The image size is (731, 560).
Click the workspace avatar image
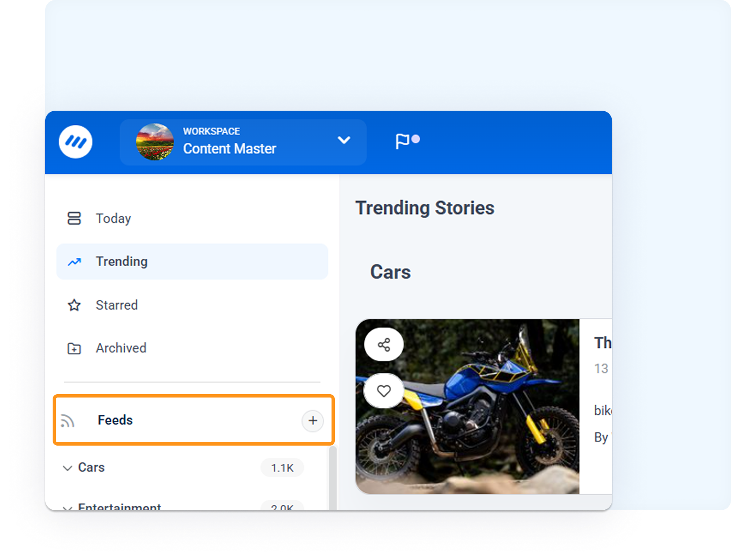[155, 142]
